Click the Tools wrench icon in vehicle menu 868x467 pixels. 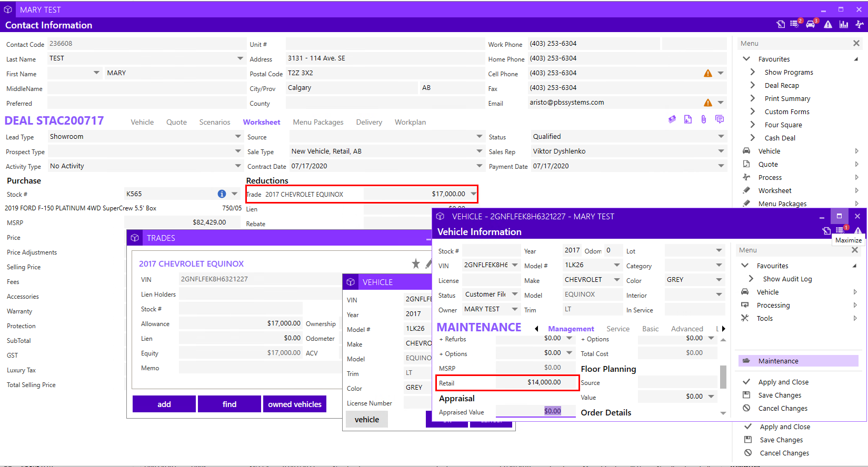point(745,318)
